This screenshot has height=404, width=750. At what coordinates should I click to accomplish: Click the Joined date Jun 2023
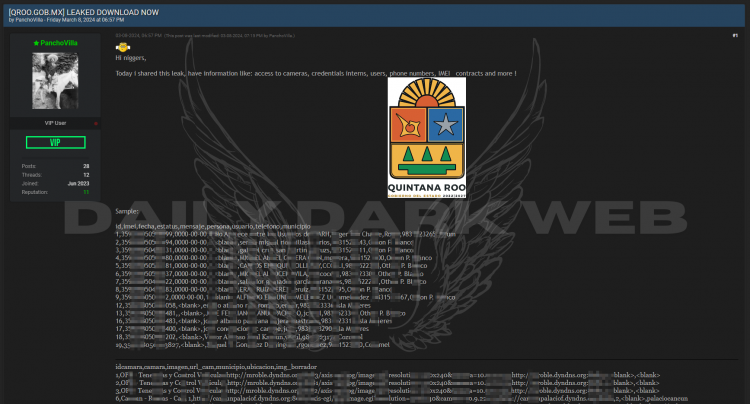coord(78,184)
